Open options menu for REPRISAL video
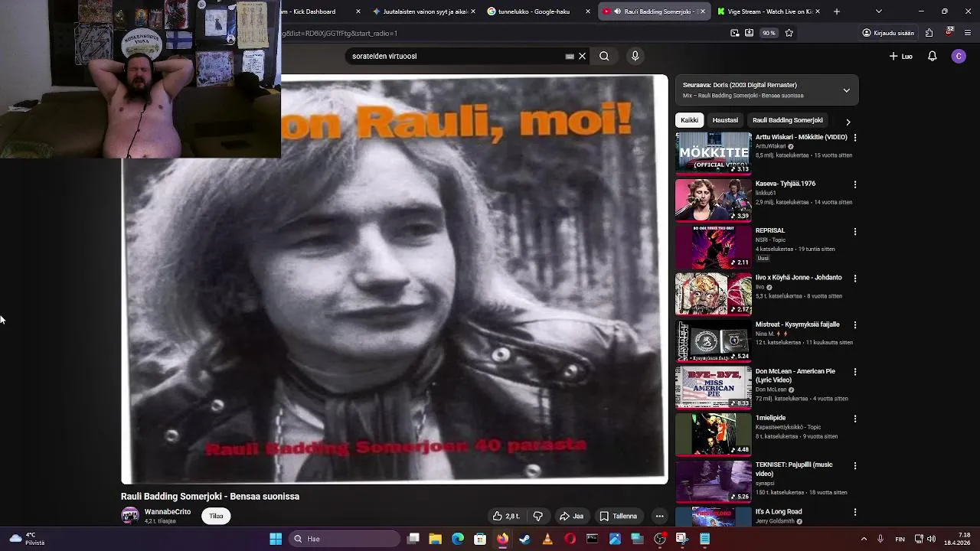980x551 pixels. point(855,231)
